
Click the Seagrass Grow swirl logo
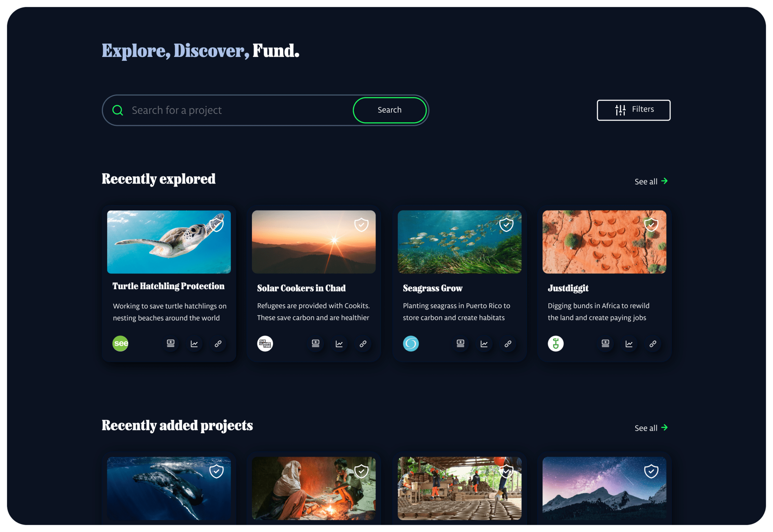pos(411,343)
